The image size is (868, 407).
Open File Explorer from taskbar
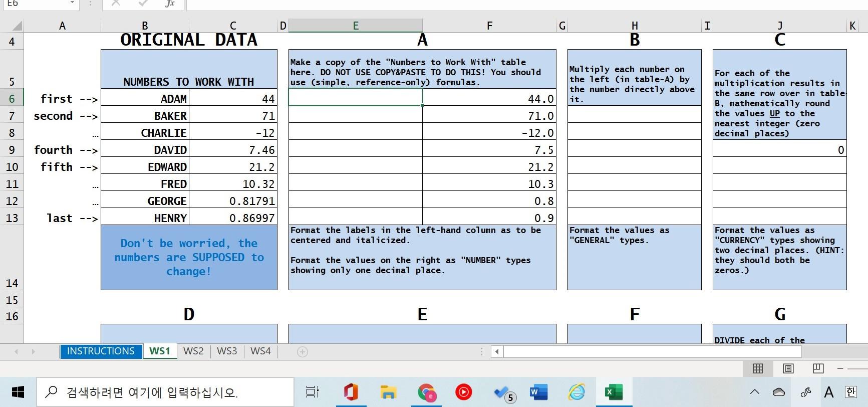[388, 392]
